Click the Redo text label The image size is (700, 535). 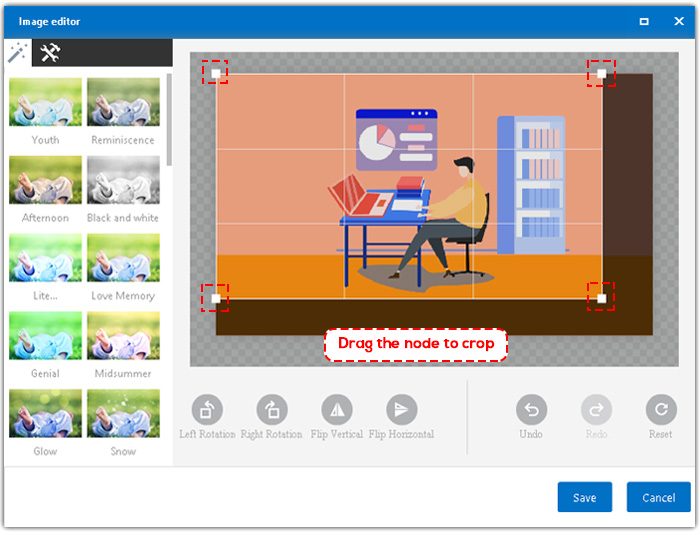(596, 434)
